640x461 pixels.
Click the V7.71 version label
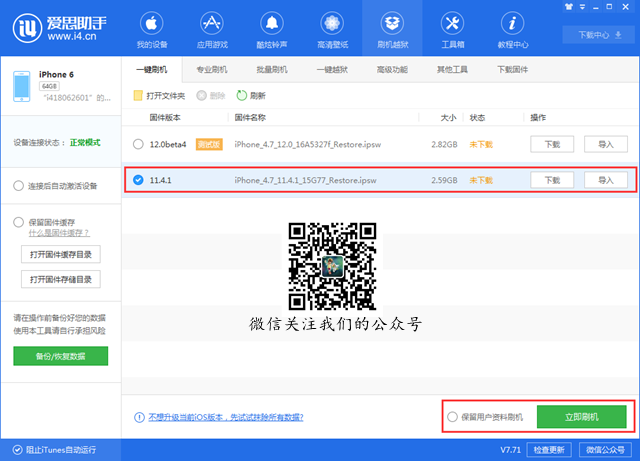coord(511,450)
